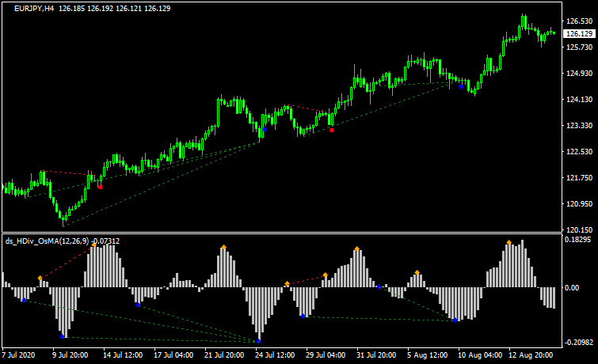Click the 5 Aug 12:00 time label
Image resolution: width=598 pixels, height=364 pixels.
pos(427,356)
